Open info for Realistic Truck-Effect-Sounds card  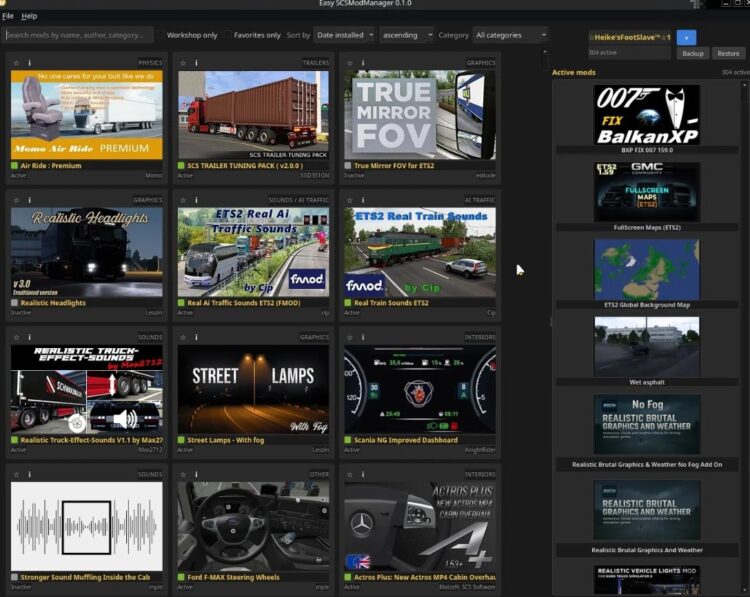(30, 337)
